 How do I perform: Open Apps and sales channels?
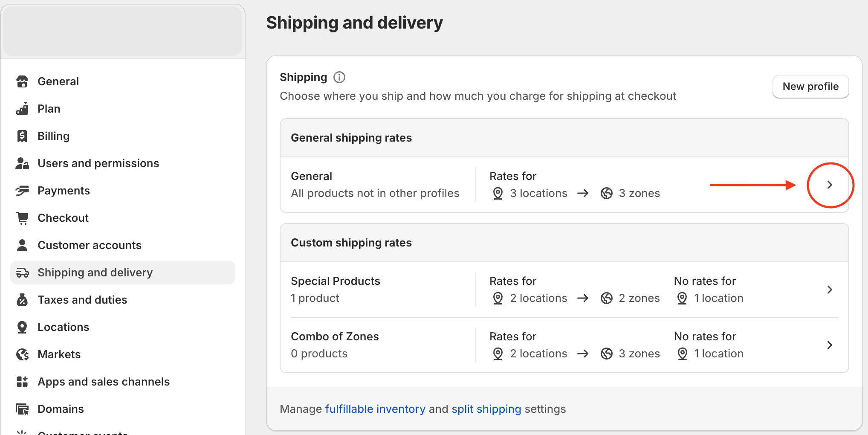coord(103,382)
